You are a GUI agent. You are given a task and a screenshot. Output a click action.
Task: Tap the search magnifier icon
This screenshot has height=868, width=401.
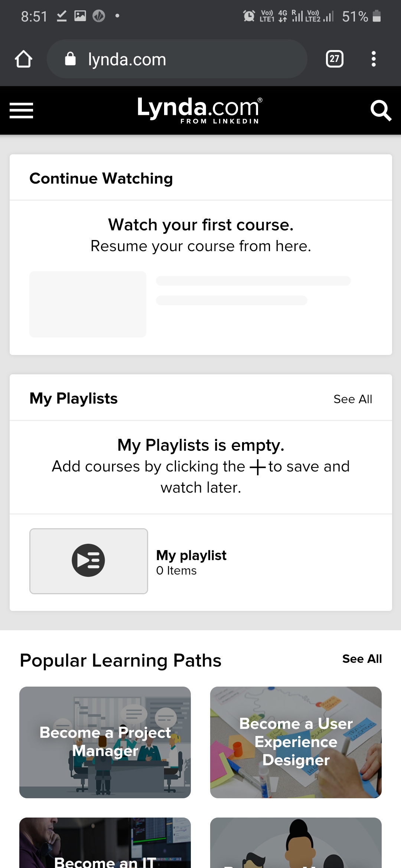381,111
